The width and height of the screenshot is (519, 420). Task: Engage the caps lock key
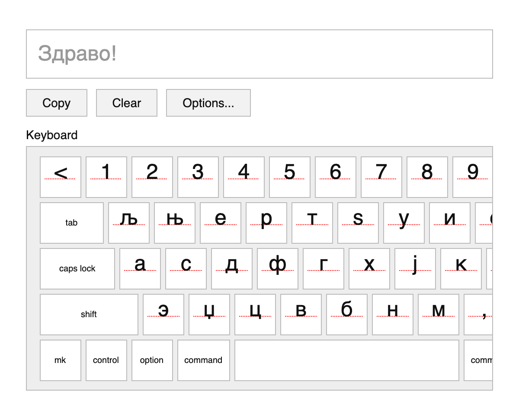[x=77, y=268]
